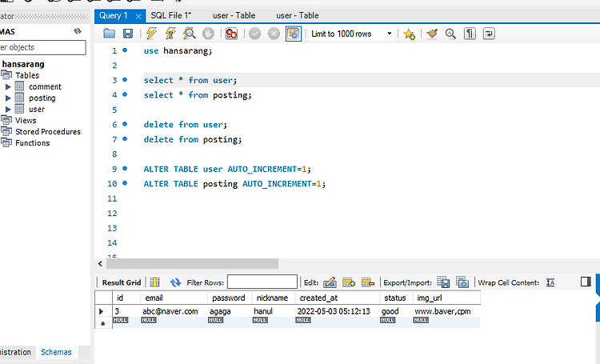Stop query execution hand icon
The width and height of the screenshot is (600, 364).
click(208, 34)
